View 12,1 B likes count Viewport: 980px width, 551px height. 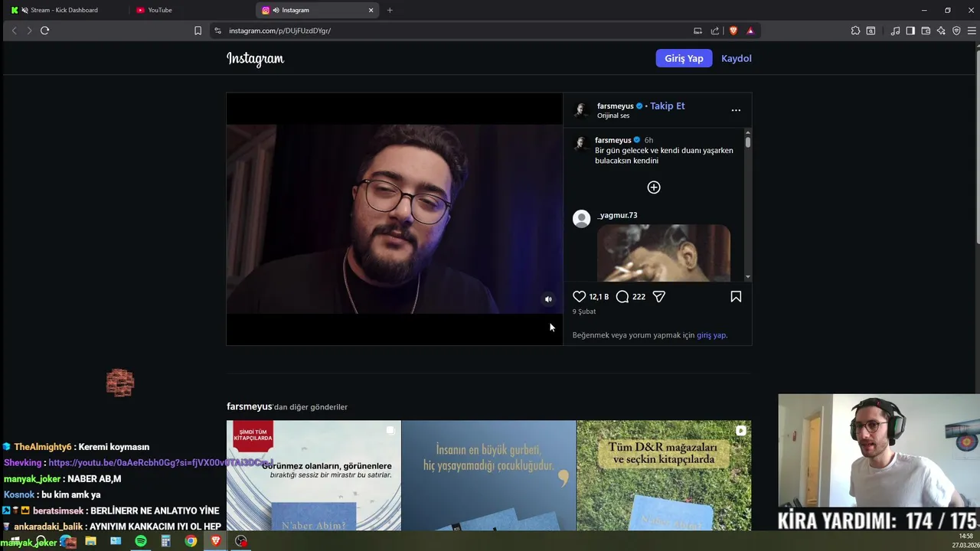[599, 296]
